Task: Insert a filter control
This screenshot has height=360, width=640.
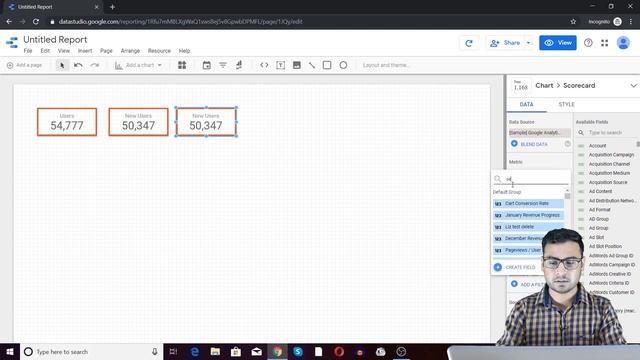Action: click(223, 65)
